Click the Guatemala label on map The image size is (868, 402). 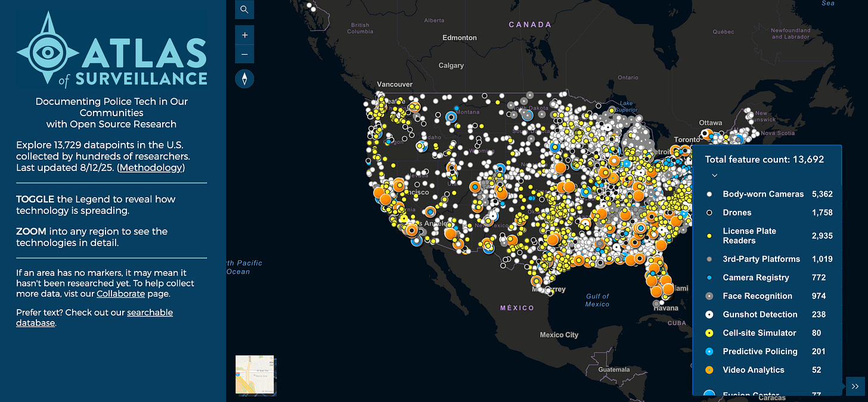[613, 370]
